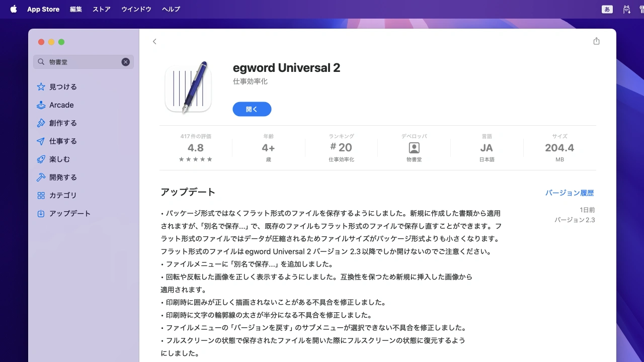Click the アップデート download icon in sidebar
The height and width of the screenshot is (362, 644).
pyautogui.click(x=41, y=214)
